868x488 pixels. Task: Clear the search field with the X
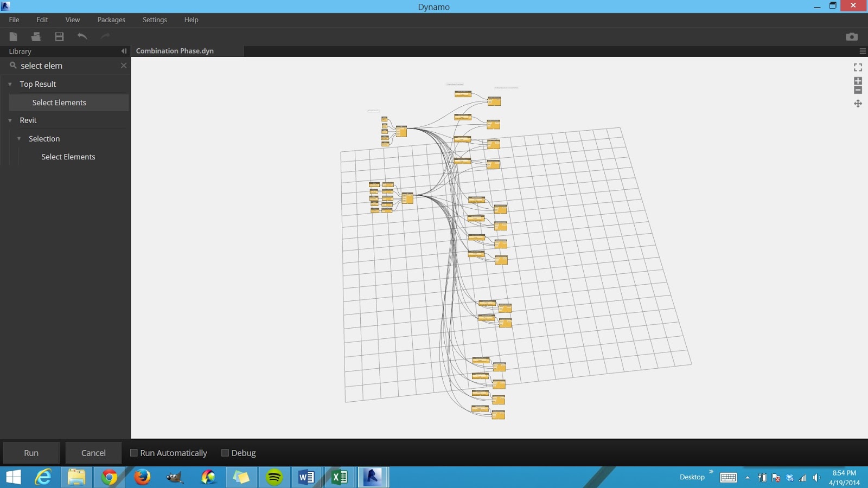tap(124, 66)
